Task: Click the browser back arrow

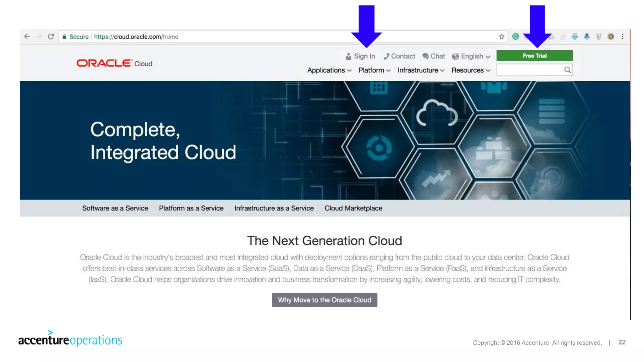Action: tap(27, 36)
